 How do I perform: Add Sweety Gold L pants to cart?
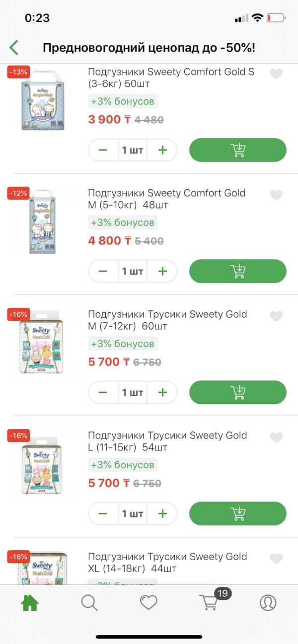coord(238,513)
